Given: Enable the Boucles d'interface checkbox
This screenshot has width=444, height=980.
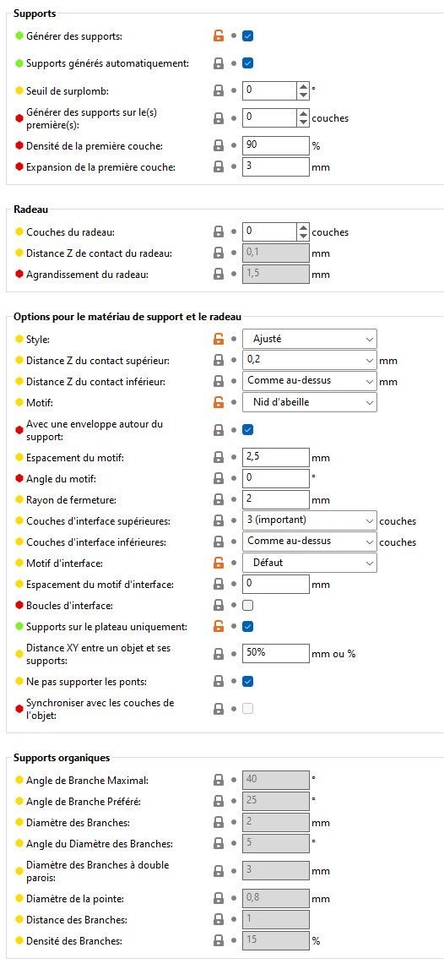Looking at the screenshot, I should pyautogui.click(x=247, y=605).
